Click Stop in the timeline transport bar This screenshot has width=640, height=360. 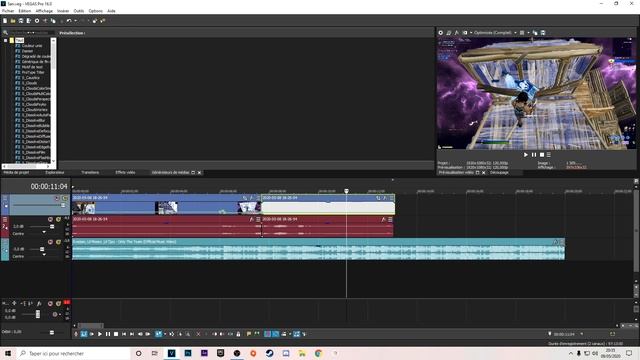[x=116, y=334]
